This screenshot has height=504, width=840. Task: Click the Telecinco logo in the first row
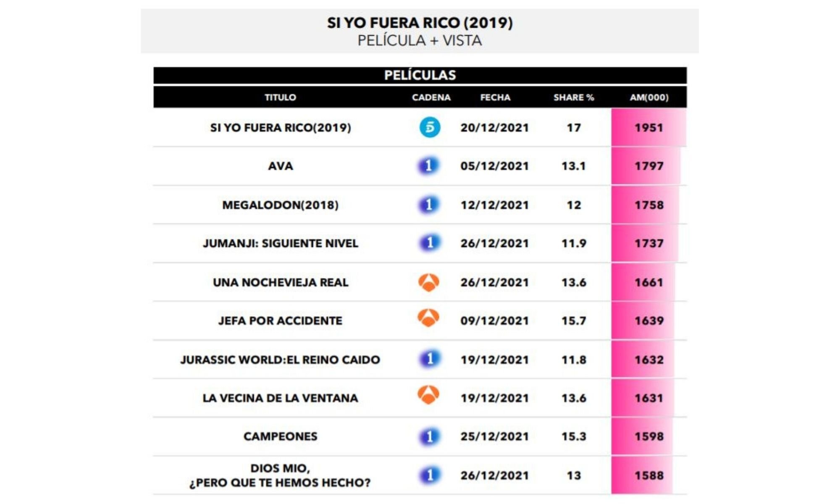430,127
